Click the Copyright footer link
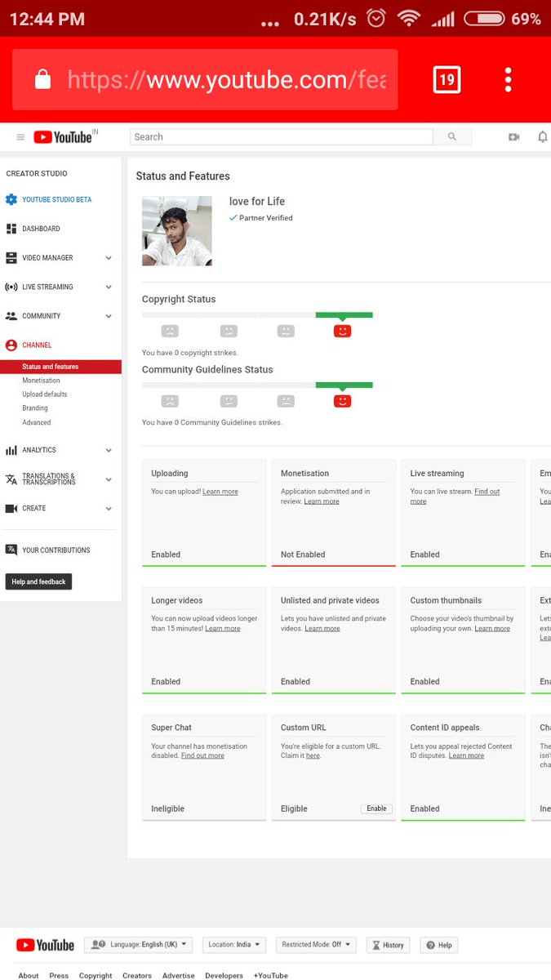 pos(96,975)
